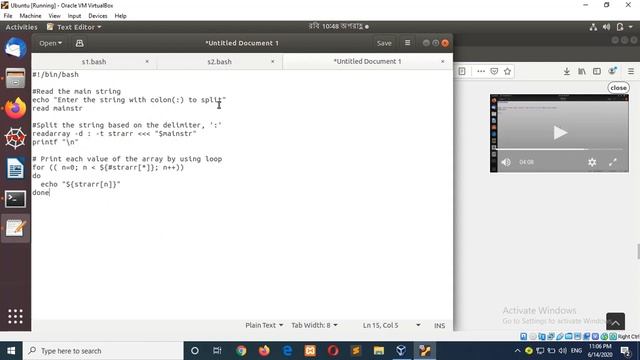Open the Text Editor hamburger menu

tap(407, 43)
